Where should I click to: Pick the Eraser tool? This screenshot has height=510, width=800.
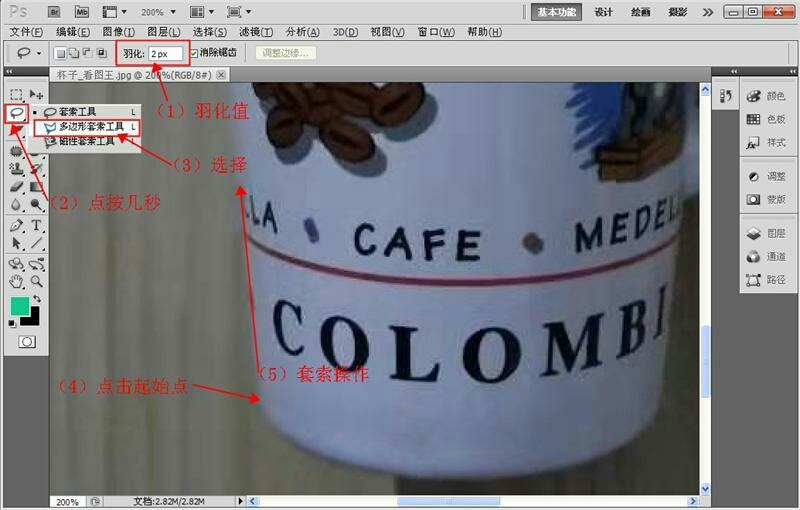(16, 186)
